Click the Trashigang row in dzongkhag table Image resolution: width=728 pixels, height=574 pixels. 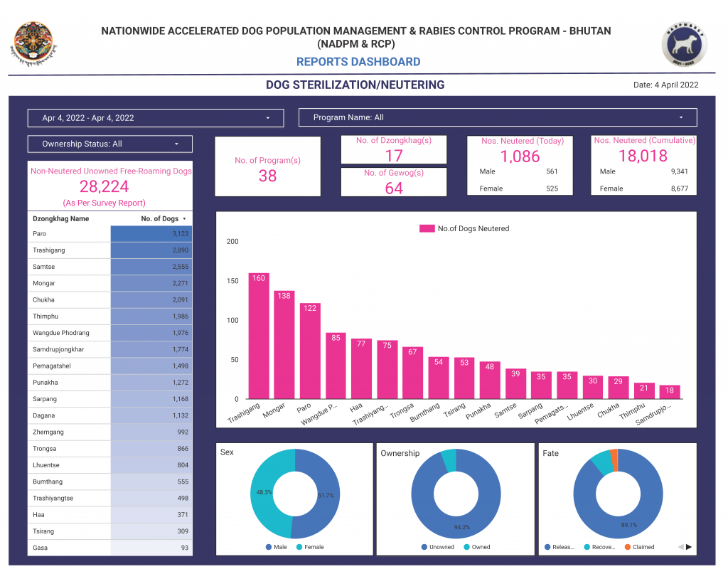click(110, 250)
